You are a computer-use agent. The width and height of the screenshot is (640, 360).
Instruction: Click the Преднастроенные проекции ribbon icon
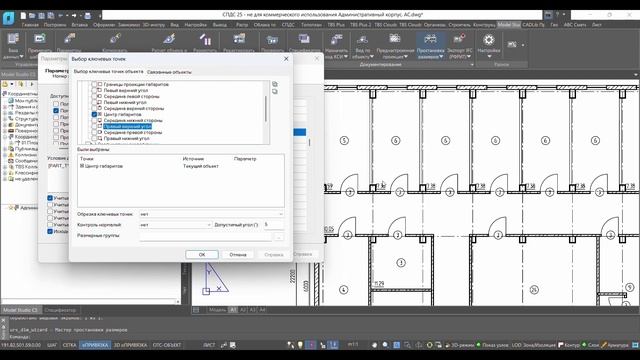tap(395, 40)
